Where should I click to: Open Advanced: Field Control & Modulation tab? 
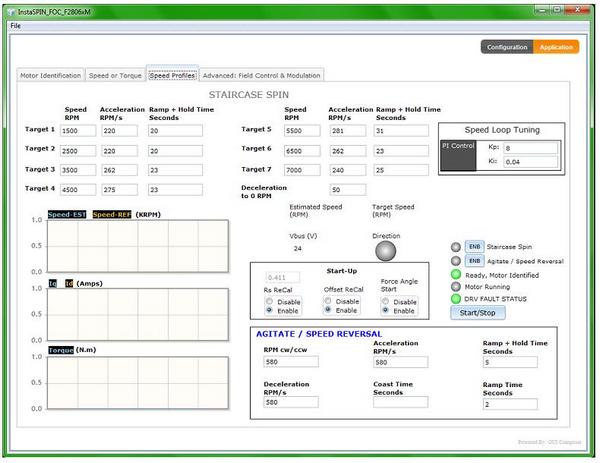tap(262, 75)
